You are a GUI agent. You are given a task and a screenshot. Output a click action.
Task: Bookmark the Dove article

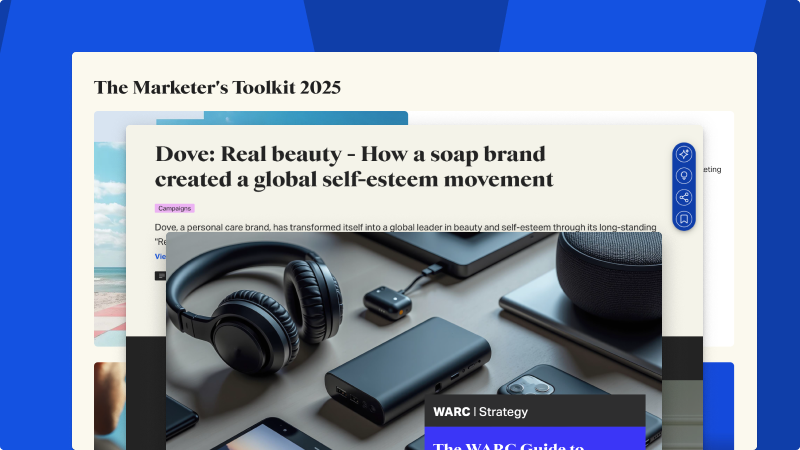[684, 219]
